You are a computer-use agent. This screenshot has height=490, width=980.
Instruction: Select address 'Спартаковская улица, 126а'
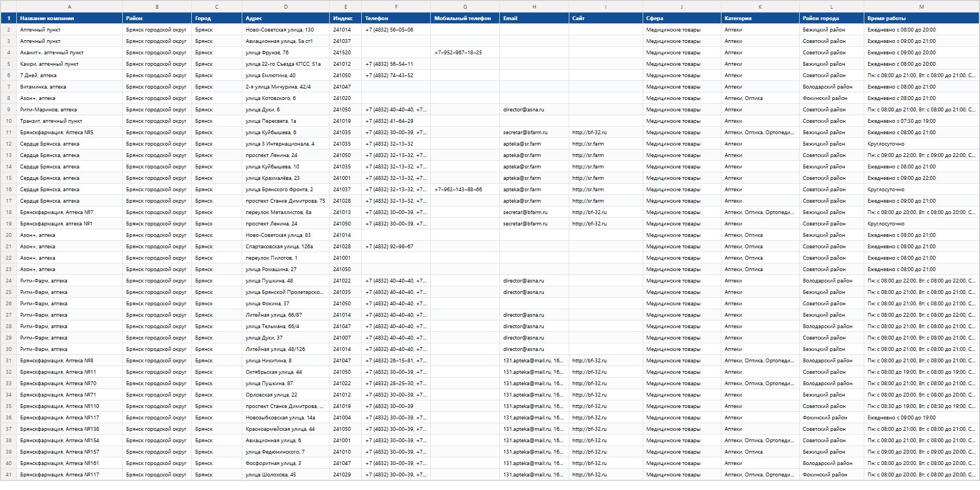point(286,247)
